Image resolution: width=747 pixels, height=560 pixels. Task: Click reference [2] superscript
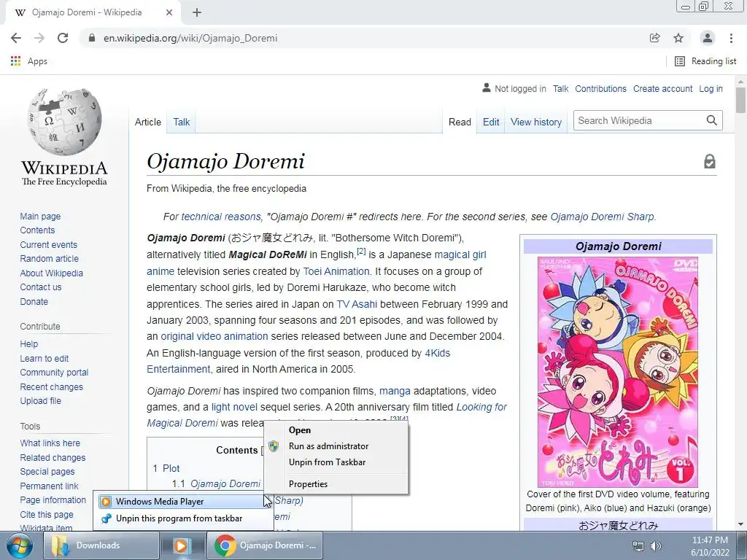click(361, 251)
